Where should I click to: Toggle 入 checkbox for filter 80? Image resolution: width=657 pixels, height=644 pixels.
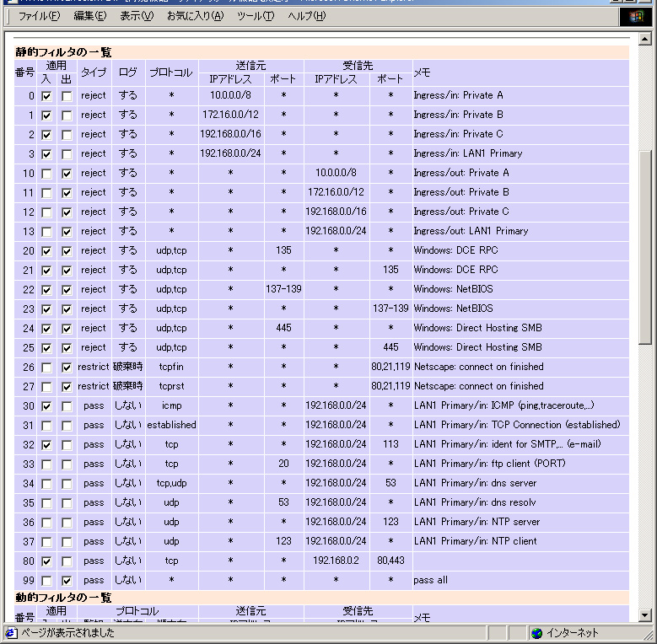46,561
